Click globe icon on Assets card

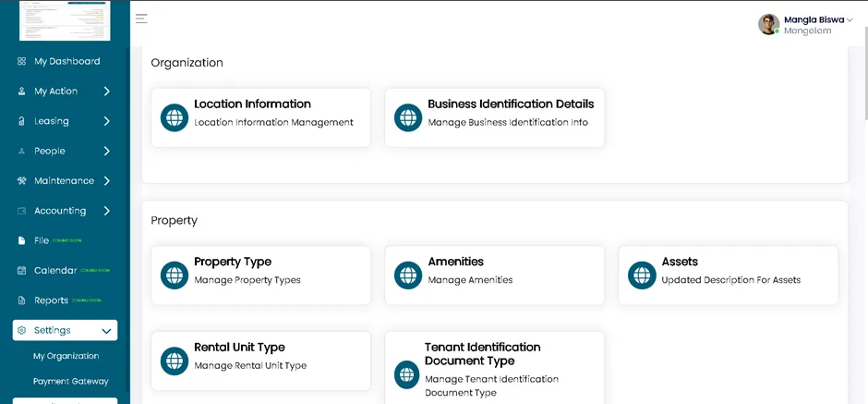642,275
